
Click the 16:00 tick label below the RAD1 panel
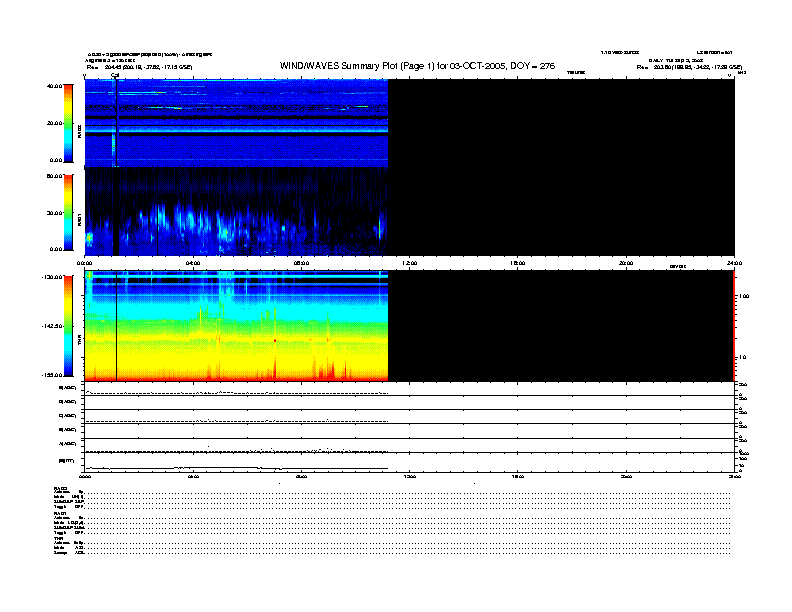pos(518,263)
